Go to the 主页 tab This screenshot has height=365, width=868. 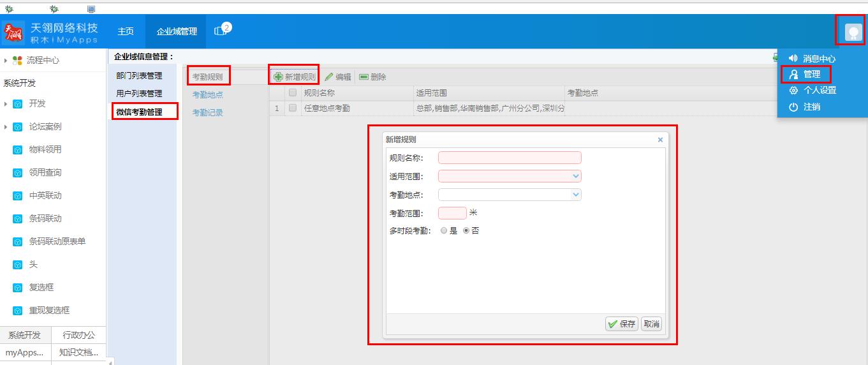pyautogui.click(x=126, y=31)
